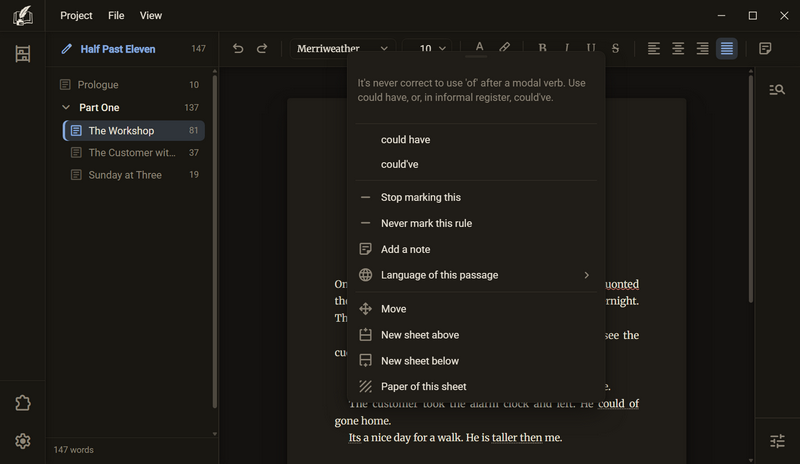Screen dimensions: 800x464
Task: Open the File menu
Action: (116, 16)
